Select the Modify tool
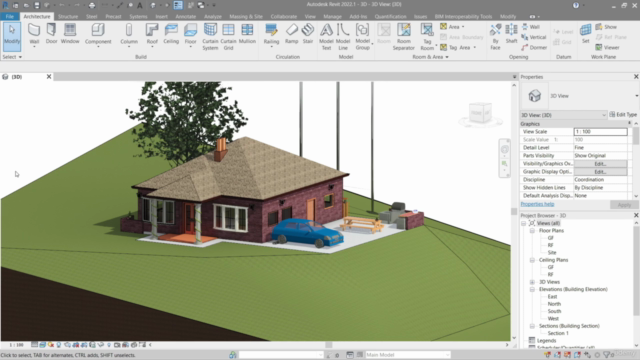Screen dimensions: 640x360 point(12,36)
